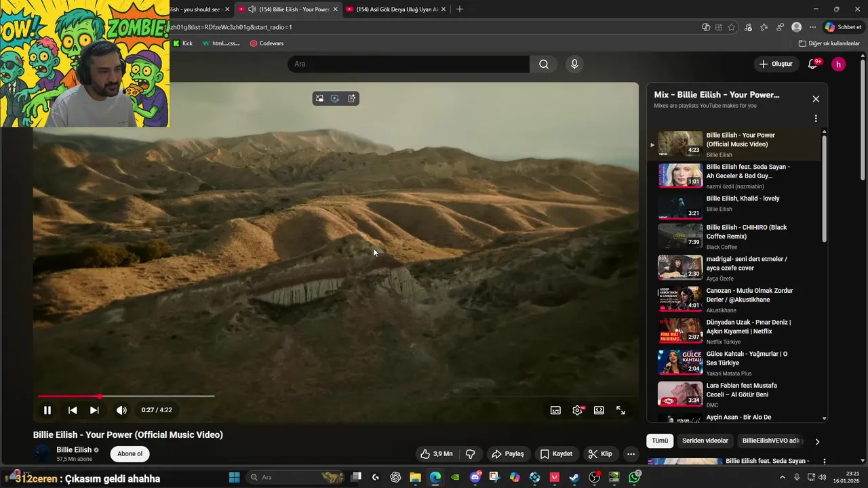Open the Kick bookmark
The image size is (868, 488).
(182, 43)
